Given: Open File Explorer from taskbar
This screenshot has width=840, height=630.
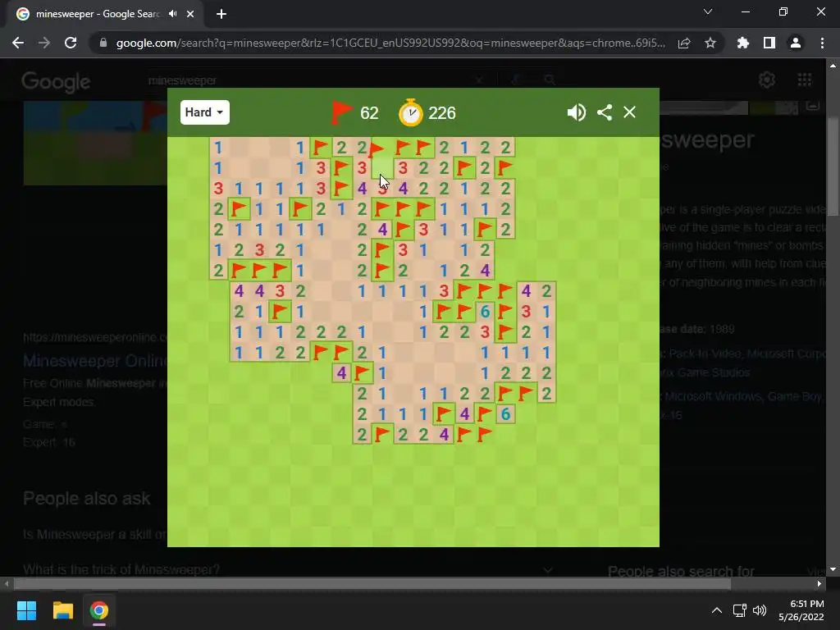Looking at the screenshot, I should pos(62,610).
